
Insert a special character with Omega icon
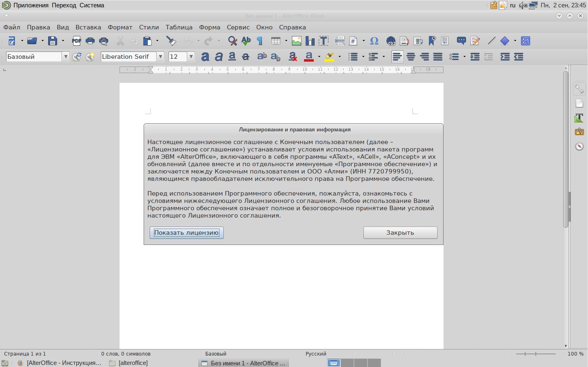click(x=374, y=41)
